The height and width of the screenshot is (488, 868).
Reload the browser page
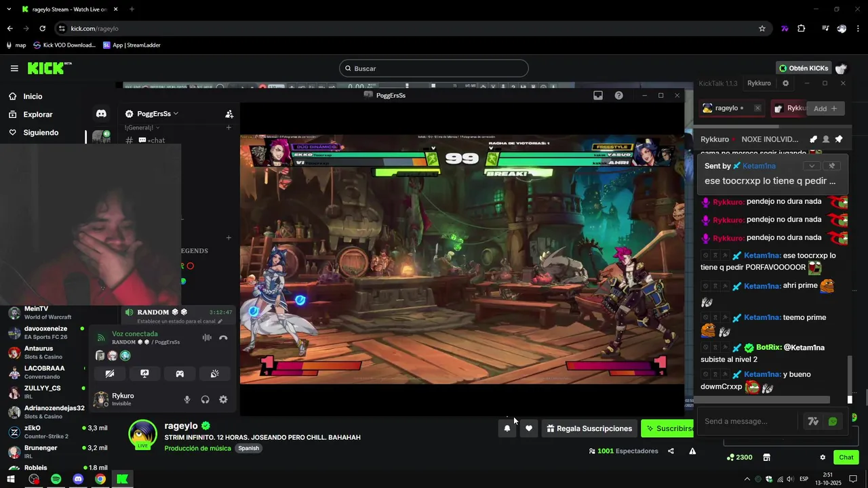[42, 28]
